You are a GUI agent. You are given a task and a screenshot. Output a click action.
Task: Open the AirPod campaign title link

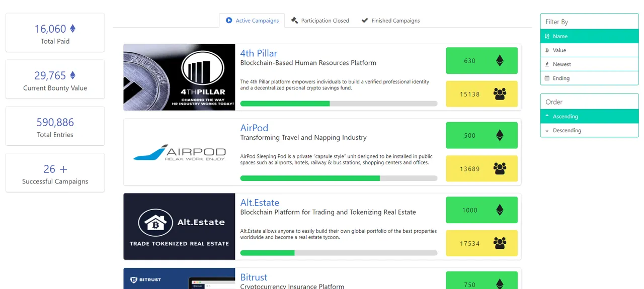point(254,128)
